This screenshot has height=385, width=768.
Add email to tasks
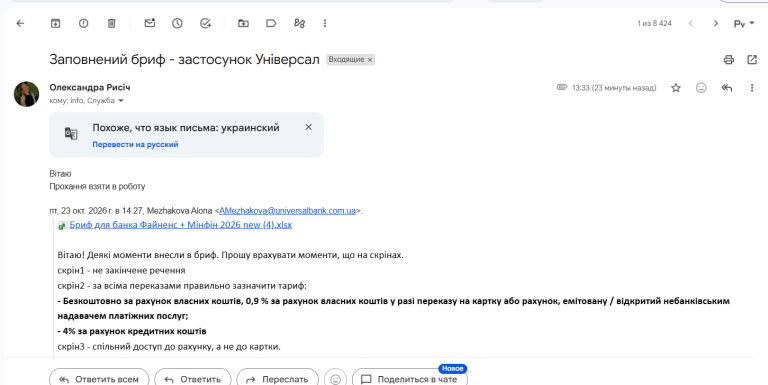[x=206, y=23]
